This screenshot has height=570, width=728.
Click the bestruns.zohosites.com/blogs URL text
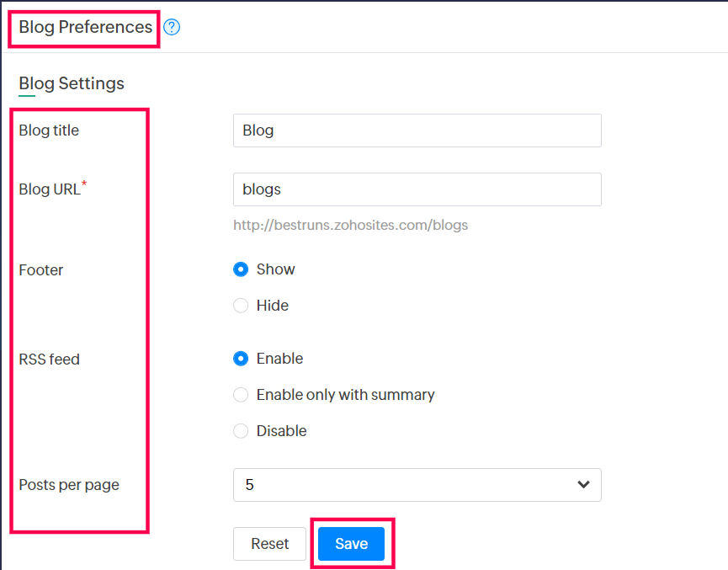(x=350, y=225)
